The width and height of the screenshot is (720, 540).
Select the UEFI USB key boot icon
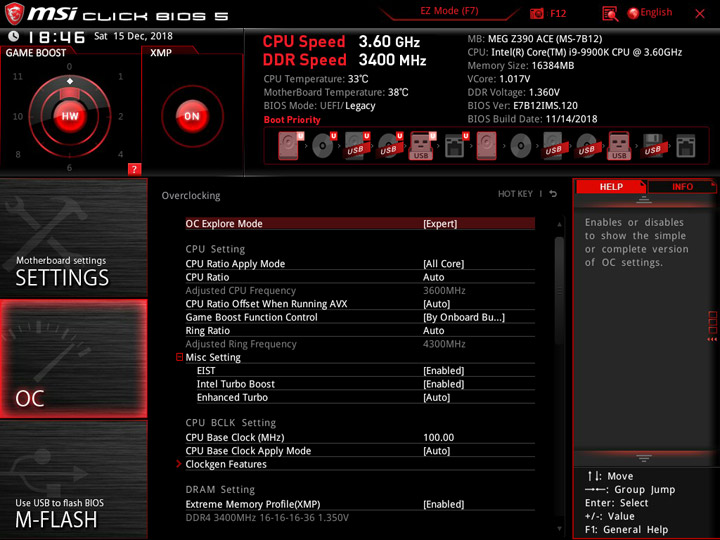coord(422,146)
